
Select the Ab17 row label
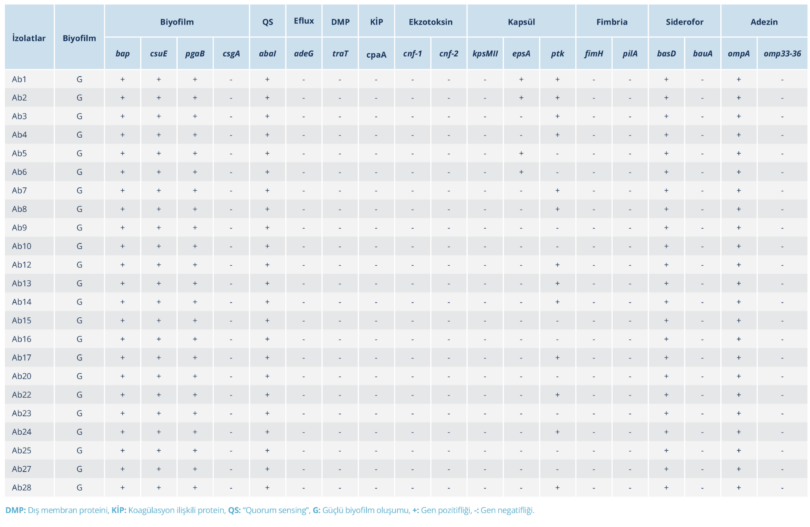click(x=22, y=357)
